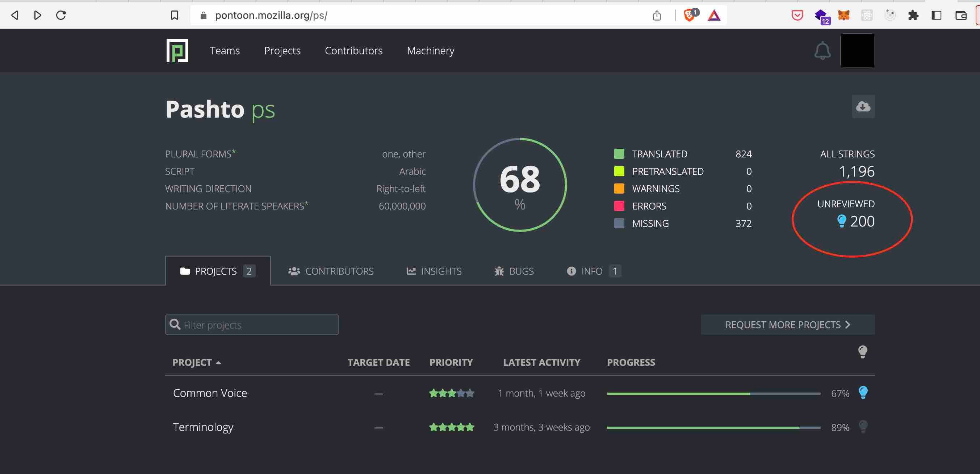Open the user avatar menu
980x474 pixels.
point(857,51)
